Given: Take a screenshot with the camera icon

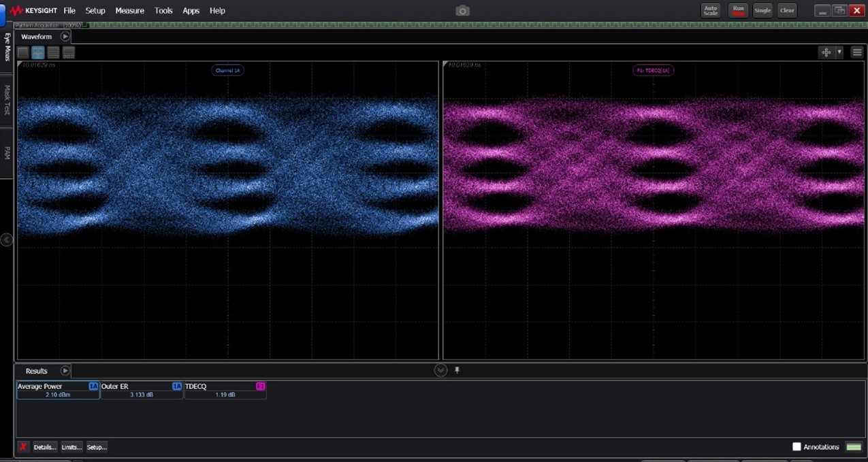Looking at the screenshot, I should click(463, 11).
